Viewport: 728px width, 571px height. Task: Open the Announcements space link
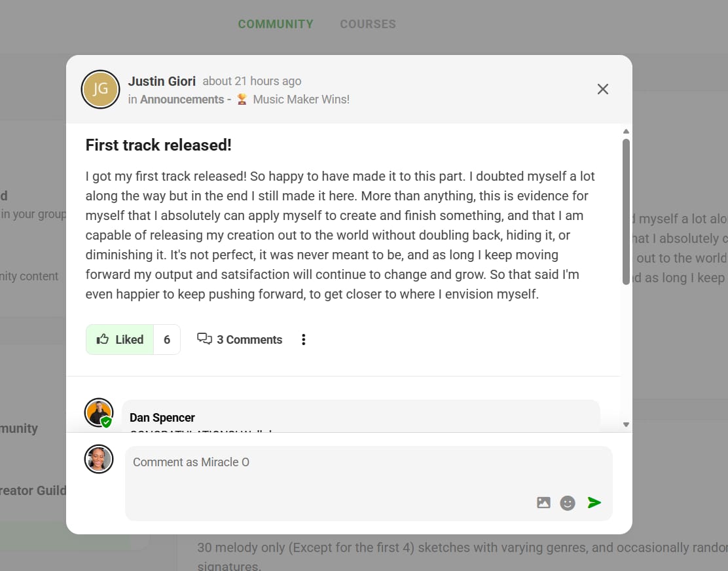182,100
